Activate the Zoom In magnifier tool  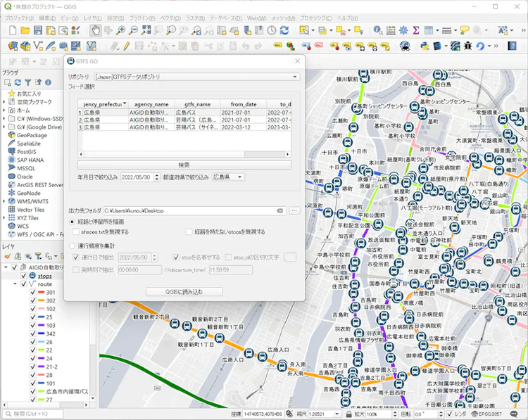pos(121,31)
